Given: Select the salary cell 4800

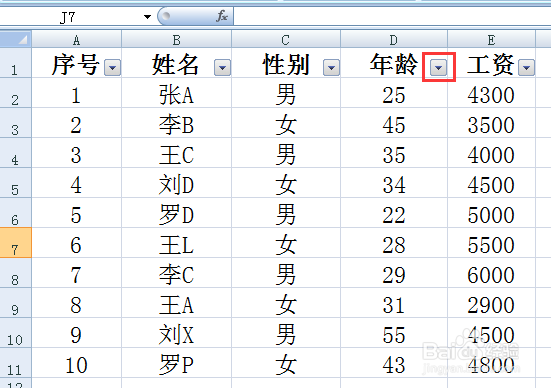Looking at the screenshot, I should (x=491, y=363).
